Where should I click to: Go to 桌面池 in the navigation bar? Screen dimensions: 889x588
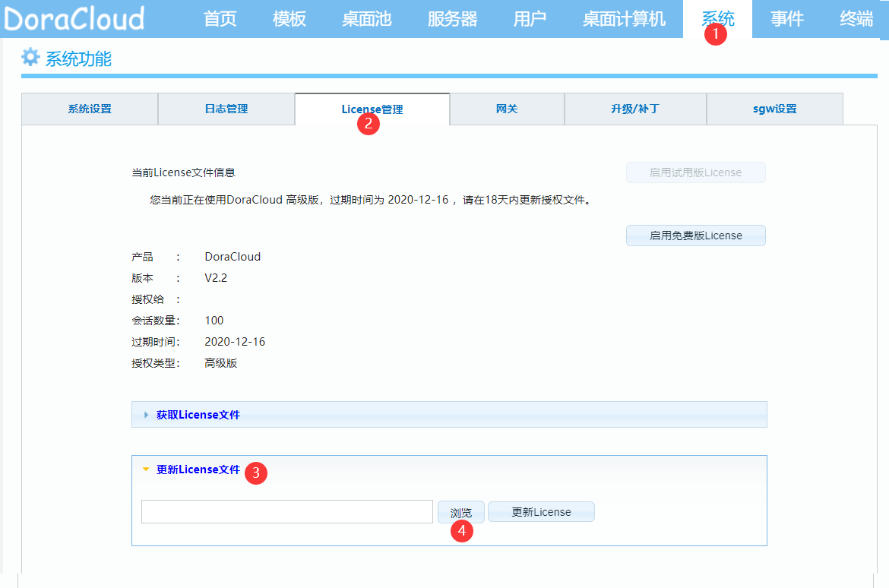coord(367,19)
